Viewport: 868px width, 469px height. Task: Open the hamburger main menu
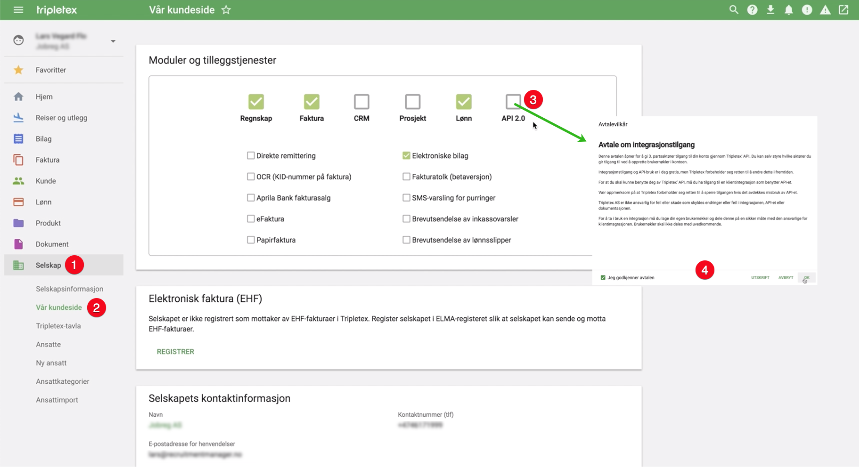click(18, 10)
